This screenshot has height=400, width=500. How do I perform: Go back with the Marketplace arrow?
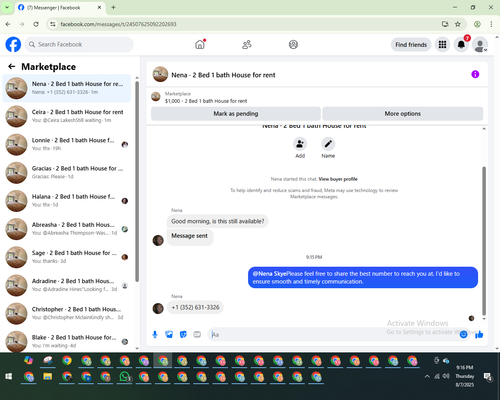12,67
